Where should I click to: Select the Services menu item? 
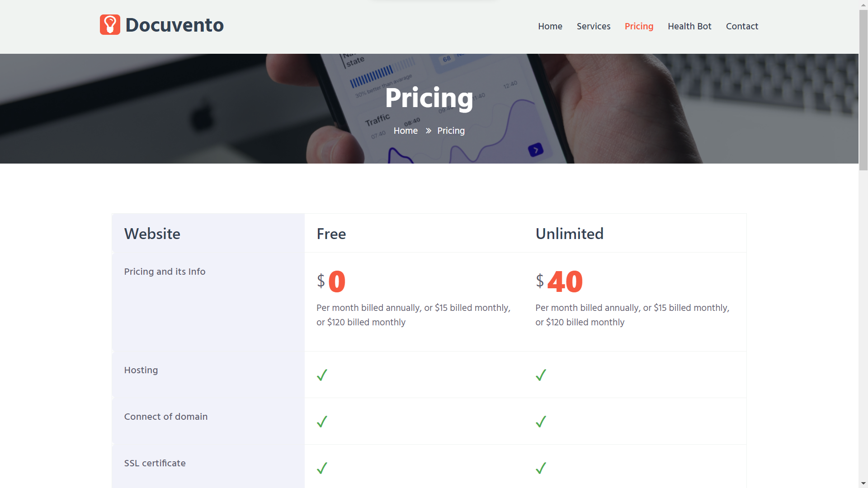click(594, 26)
